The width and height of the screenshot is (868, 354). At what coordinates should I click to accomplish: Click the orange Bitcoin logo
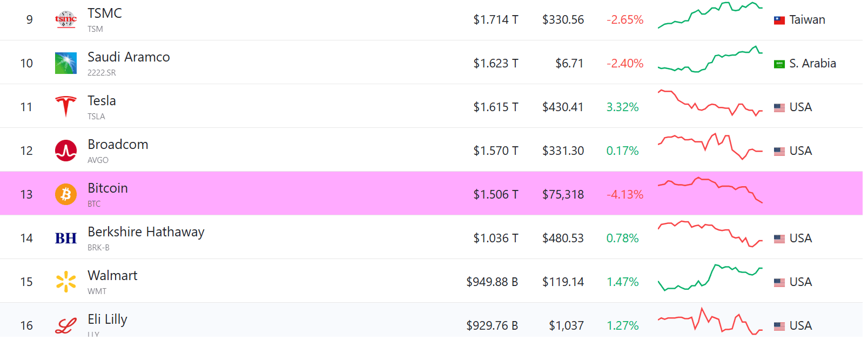(x=66, y=194)
